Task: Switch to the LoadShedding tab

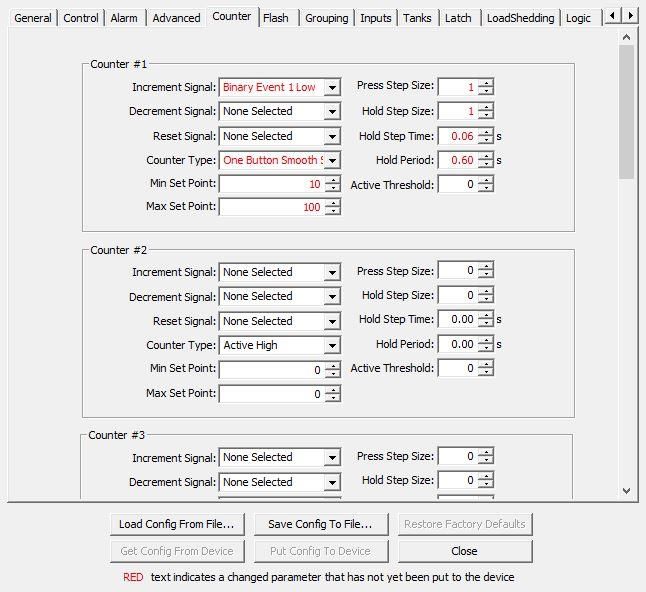Action: click(x=520, y=18)
